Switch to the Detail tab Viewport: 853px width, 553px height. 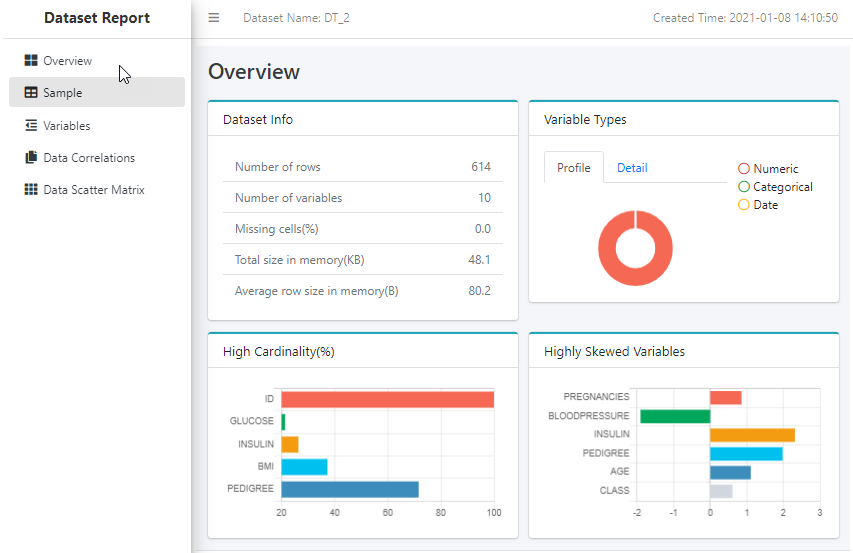click(x=632, y=168)
